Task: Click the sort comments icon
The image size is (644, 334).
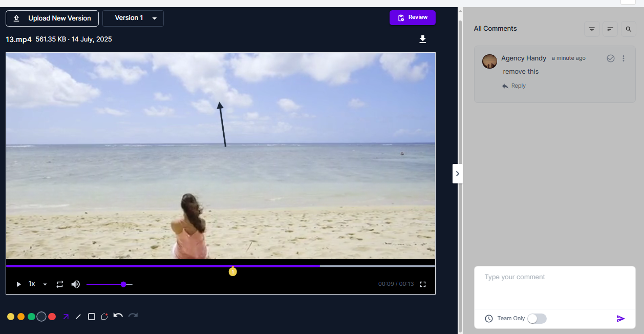Action: (x=610, y=29)
